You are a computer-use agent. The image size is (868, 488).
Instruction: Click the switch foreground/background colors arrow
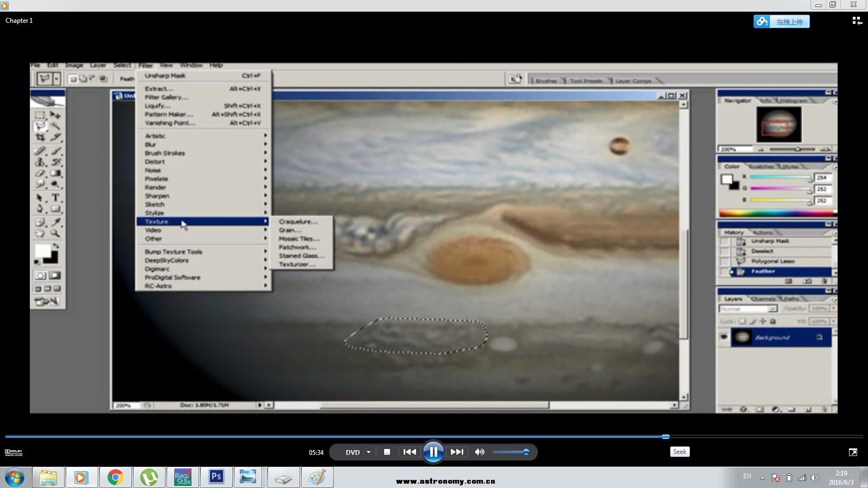click(56, 246)
